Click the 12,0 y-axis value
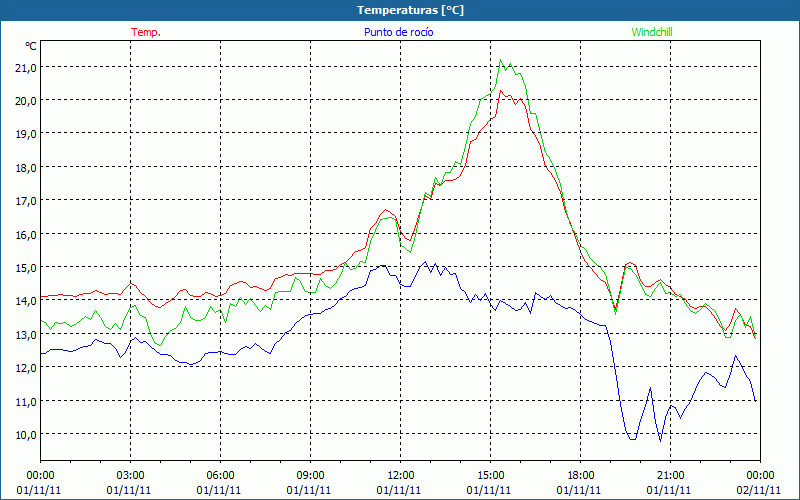Screen dimensions: 800x500 (26, 368)
